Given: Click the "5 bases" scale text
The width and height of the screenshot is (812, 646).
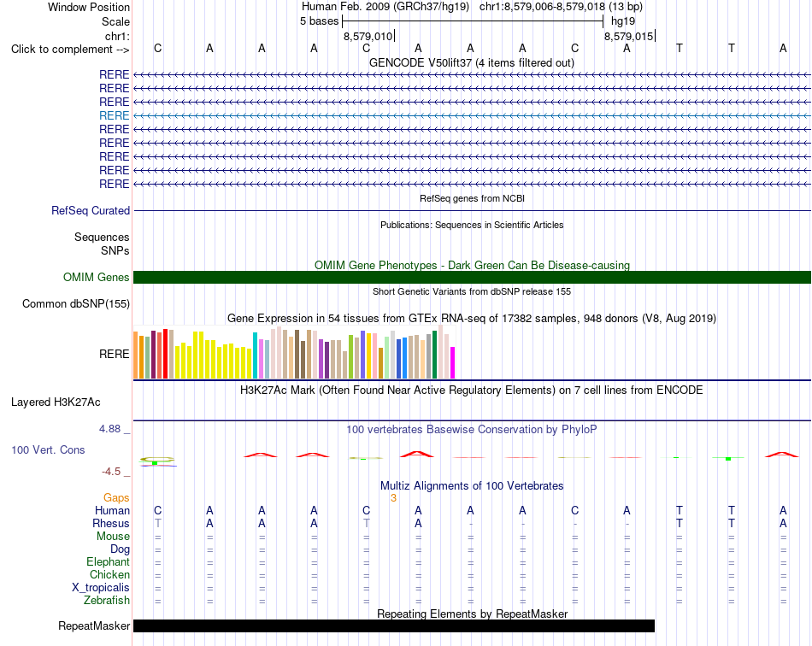Looking at the screenshot, I should tap(319, 21).
